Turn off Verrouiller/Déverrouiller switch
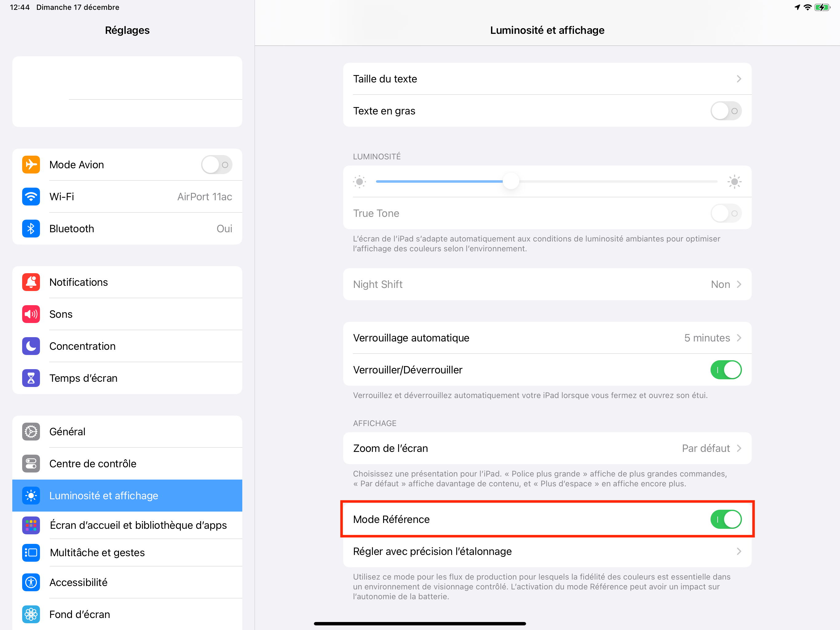Screen dimensions: 840x630 coord(726,370)
